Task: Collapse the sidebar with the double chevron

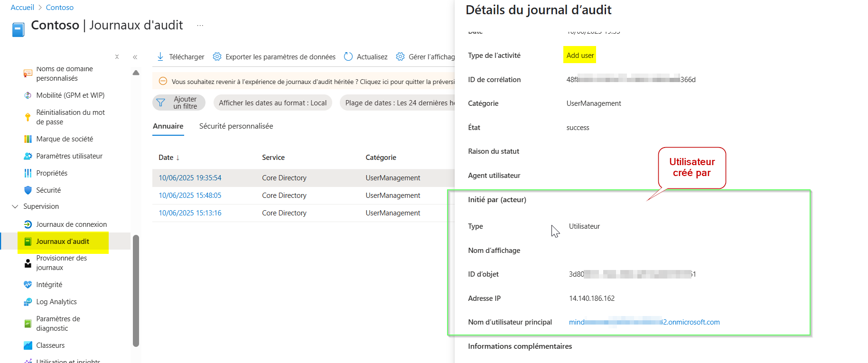Action: [135, 57]
